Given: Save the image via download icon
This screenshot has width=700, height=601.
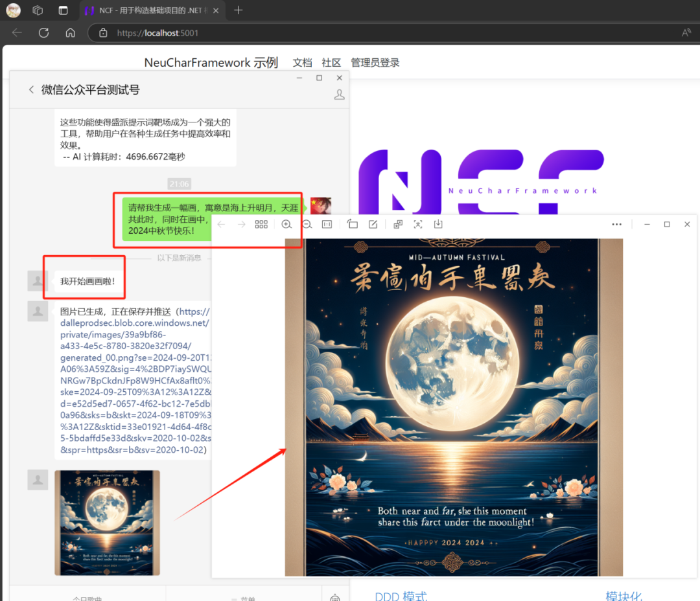Looking at the screenshot, I should [438, 224].
